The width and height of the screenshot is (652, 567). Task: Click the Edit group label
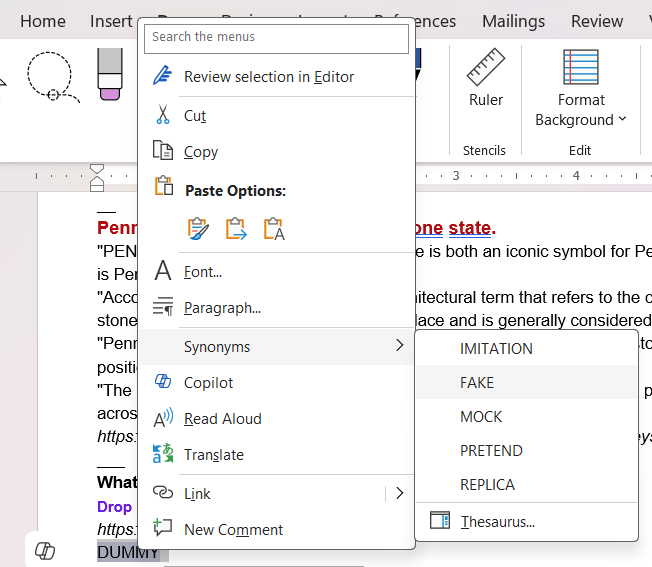[x=580, y=150]
